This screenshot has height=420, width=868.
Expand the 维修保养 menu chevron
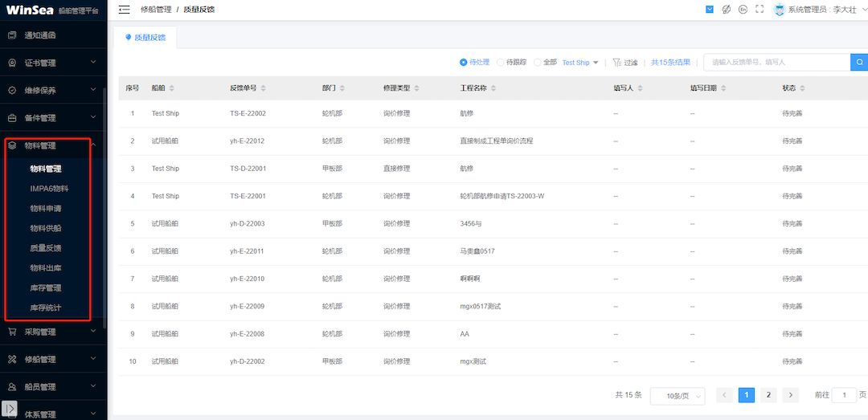tap(93, 90)
